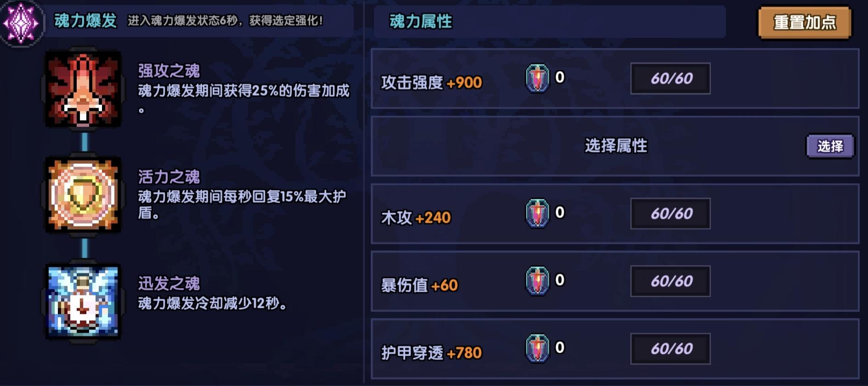Click soul point icon beside 木攻
The height and width of the screenshot is (386, 868).
click(537, 213)
